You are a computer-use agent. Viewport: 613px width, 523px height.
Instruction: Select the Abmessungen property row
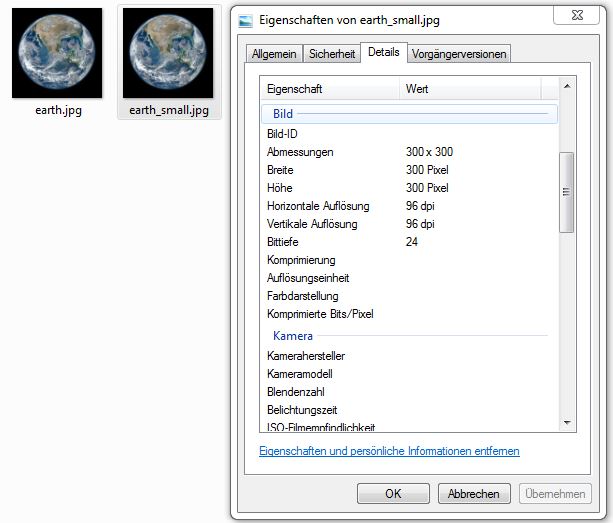coord(409,152)
